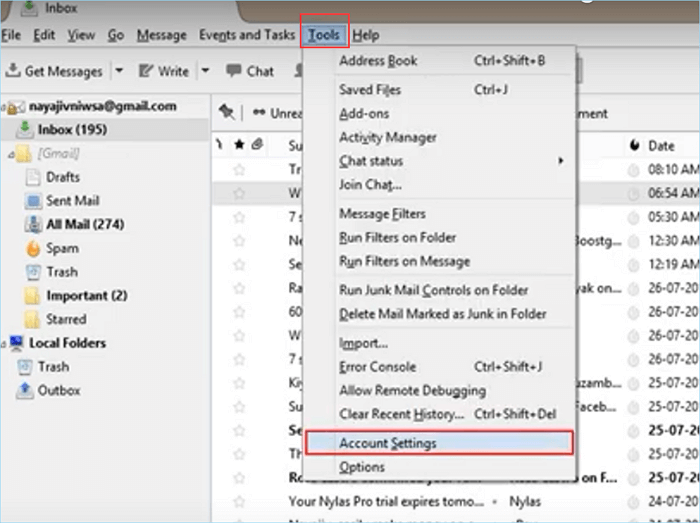Click the Write button

[163, 71]
